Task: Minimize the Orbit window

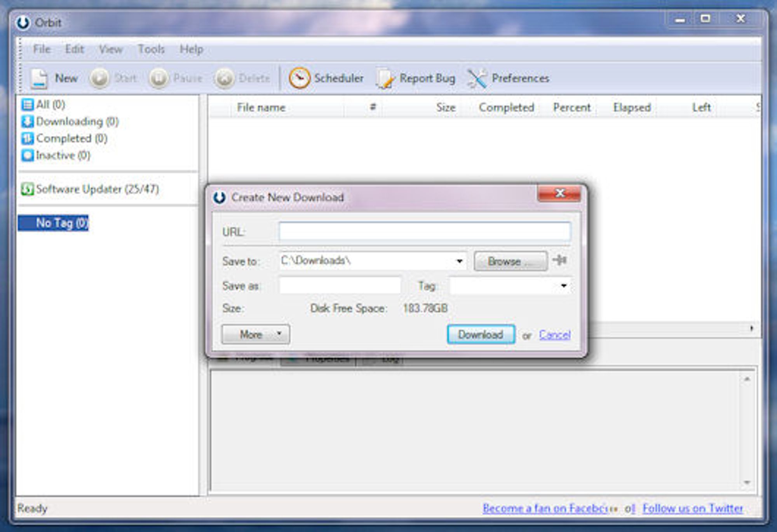Action: [680, 19]
